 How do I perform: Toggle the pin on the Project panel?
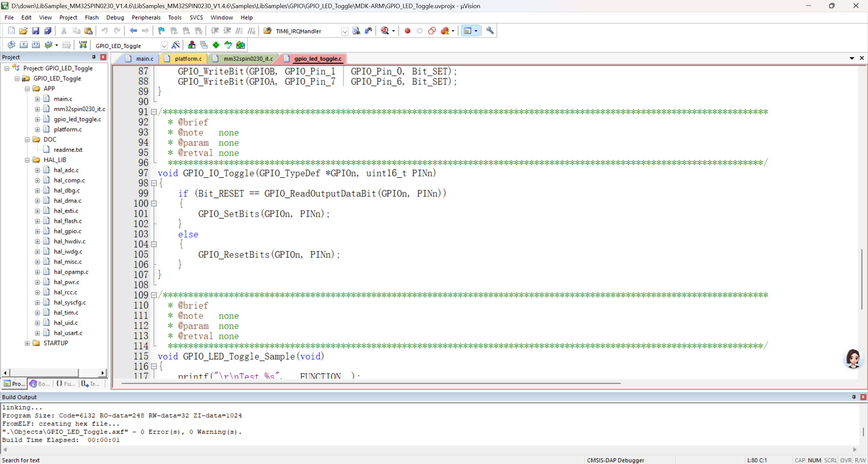coord(94,57)
